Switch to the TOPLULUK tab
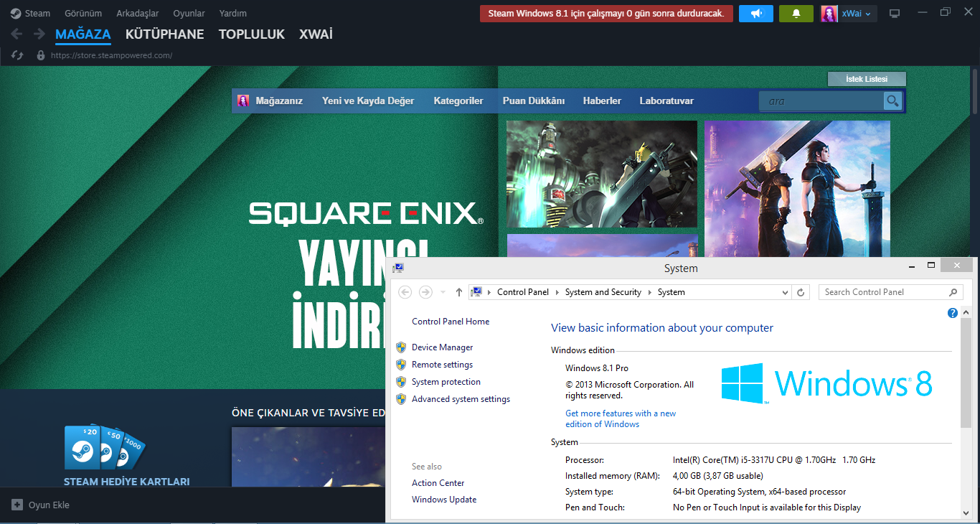 click(x=252, y=34)
